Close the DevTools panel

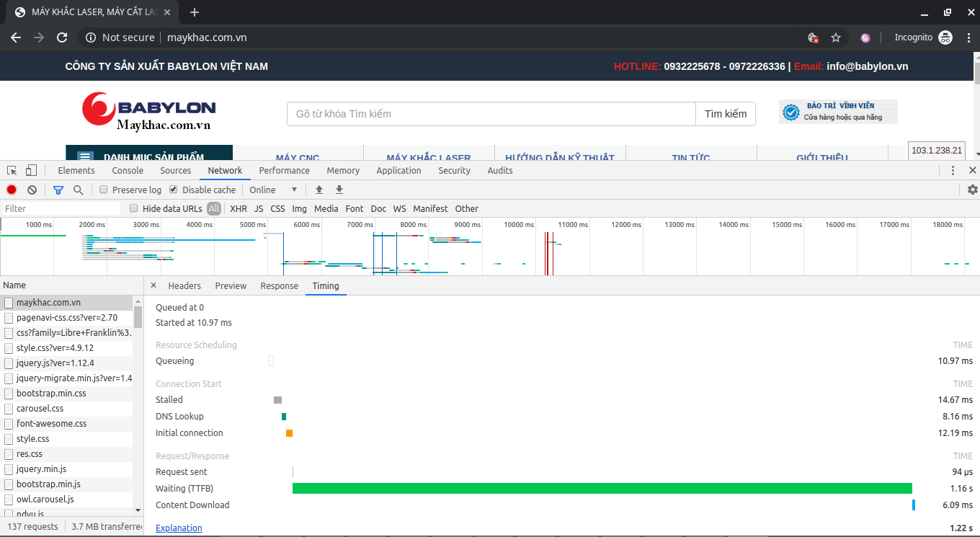click(x=972, y=171)
